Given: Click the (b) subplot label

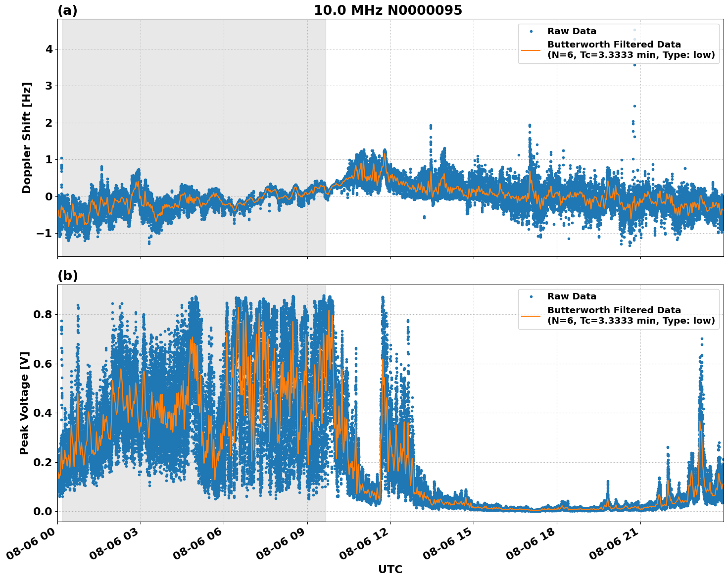Looking at the screenshot, I should pos(67,276).
